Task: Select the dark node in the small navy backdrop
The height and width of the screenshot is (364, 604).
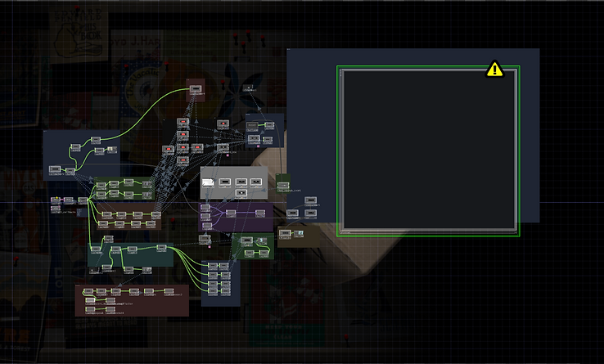Action: 252,126
